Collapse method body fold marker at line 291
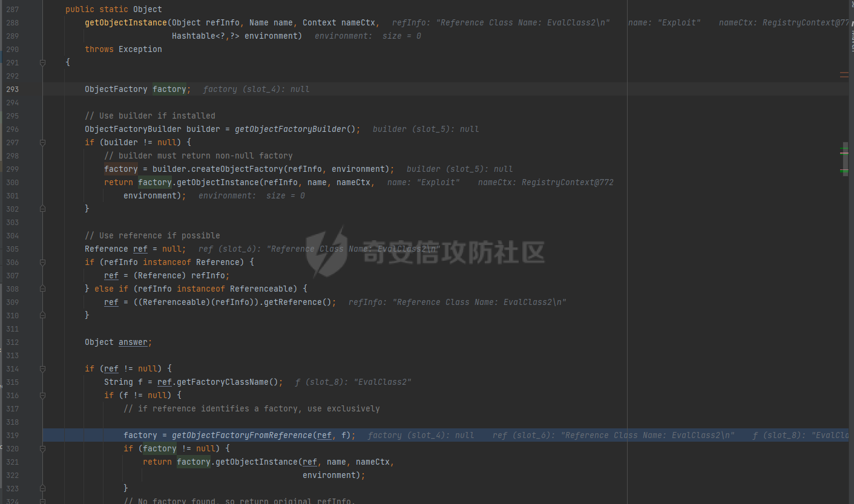 click(x=42, y=62)
